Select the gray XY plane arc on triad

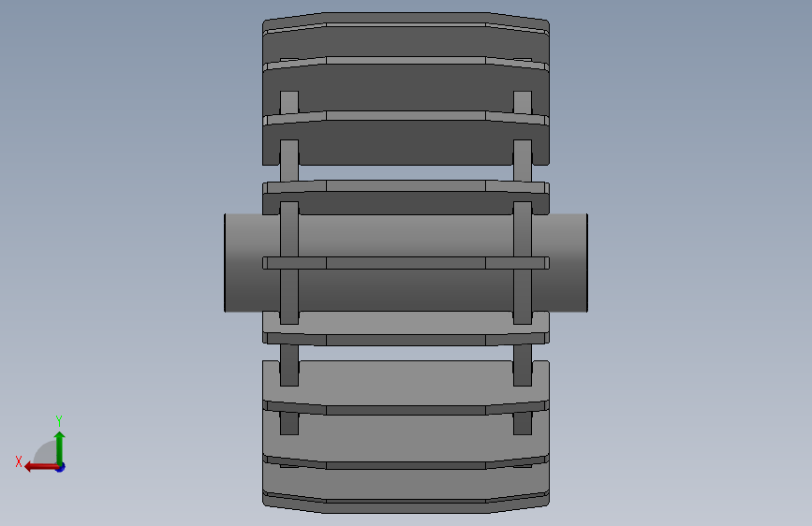click(x=46, y=452)
